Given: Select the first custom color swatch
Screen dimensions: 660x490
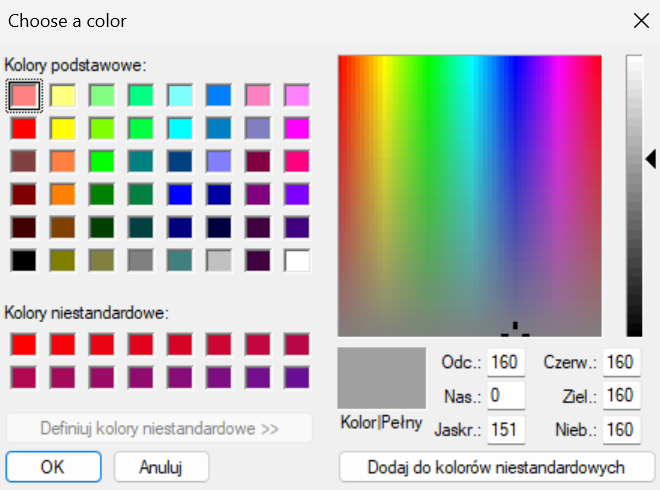Looking at the screenshot, I should [x=25, y=345].
